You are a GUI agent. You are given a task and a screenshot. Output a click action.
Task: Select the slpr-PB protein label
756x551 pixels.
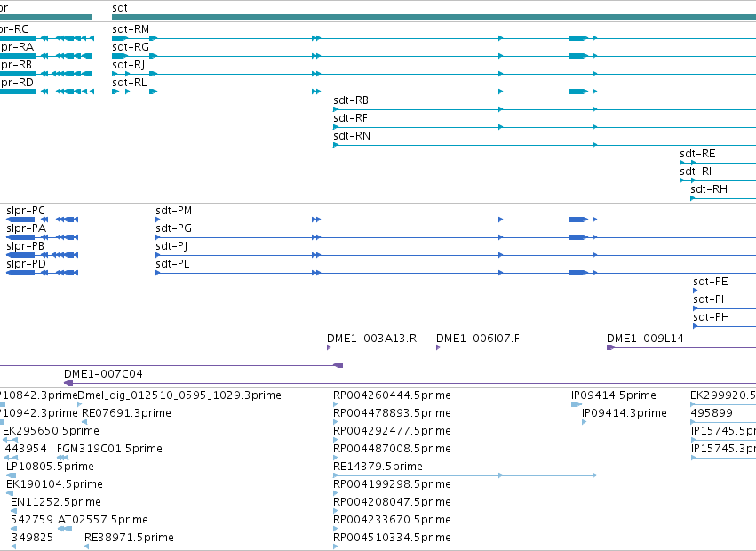(25, 246)
